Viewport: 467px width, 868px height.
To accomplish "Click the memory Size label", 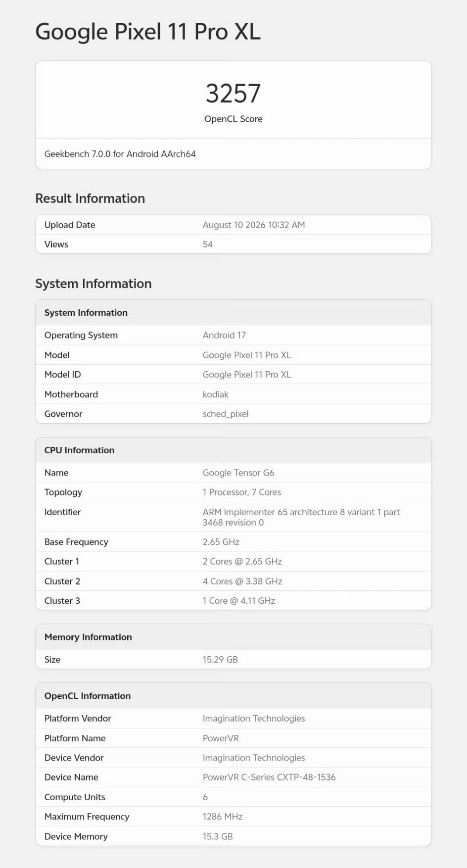I will tap(52, 660).
